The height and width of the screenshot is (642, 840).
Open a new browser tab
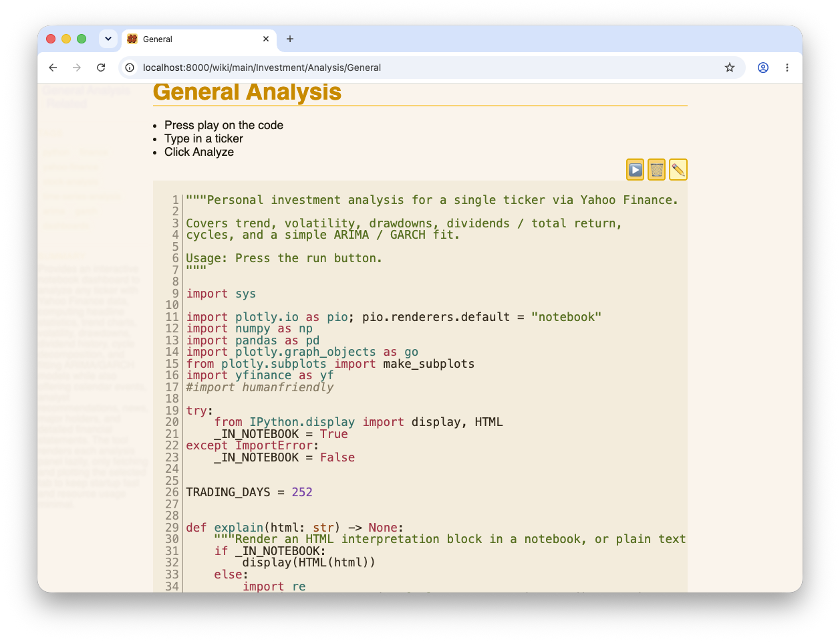coord(290,39)
